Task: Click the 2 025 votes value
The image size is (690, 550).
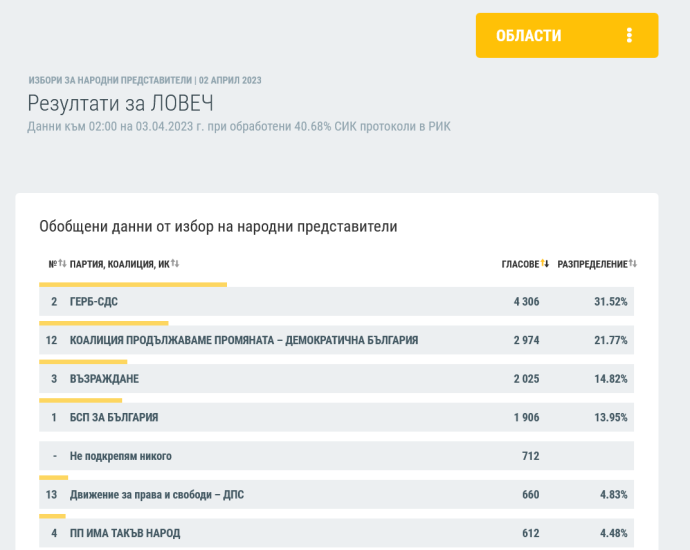Action: [x=526, y=378]
